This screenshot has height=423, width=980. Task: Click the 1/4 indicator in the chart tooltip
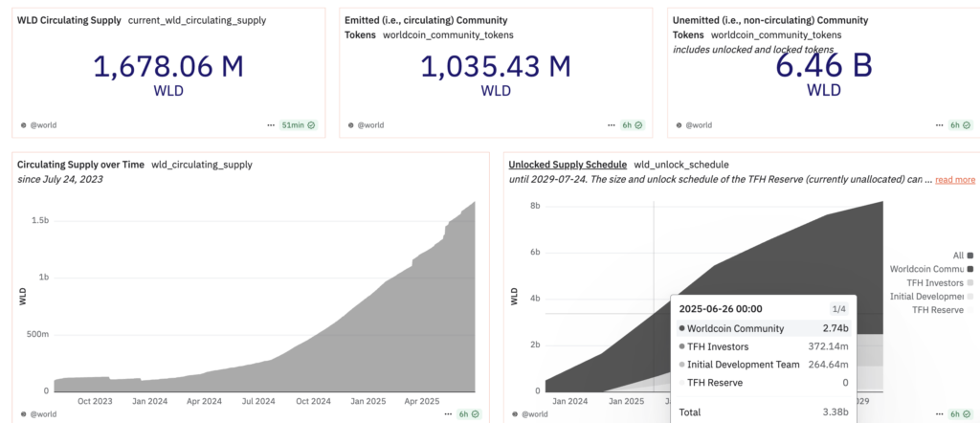coord(838,309)
